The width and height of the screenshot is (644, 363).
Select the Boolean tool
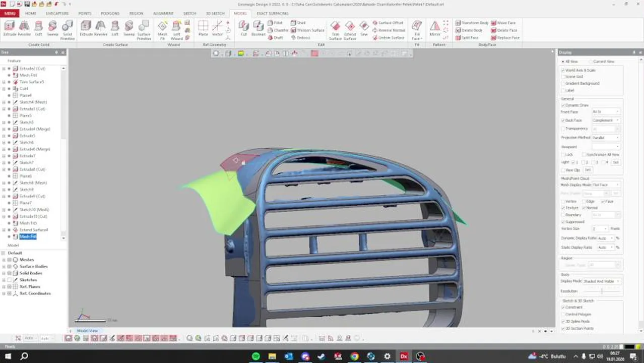[x=258, y=29]
